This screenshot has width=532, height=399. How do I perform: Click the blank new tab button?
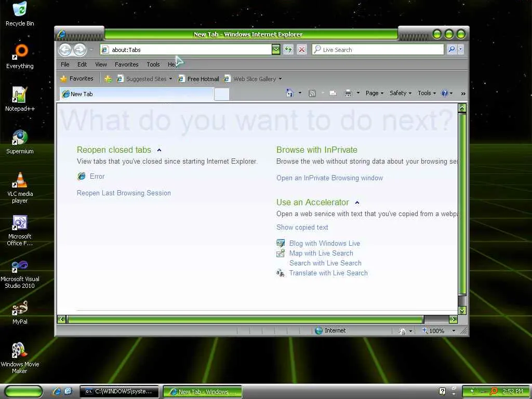pyautogui.click(x=221, y=95)
